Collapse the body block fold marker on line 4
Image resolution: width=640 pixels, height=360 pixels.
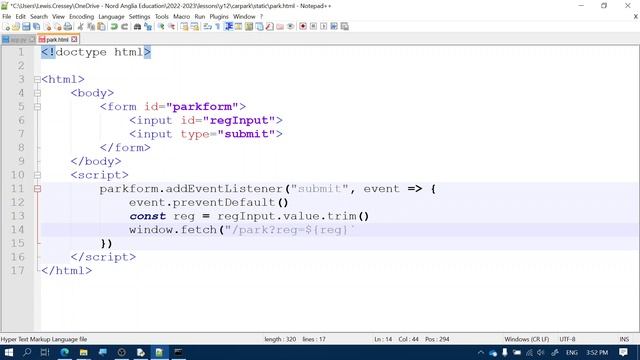37,93
